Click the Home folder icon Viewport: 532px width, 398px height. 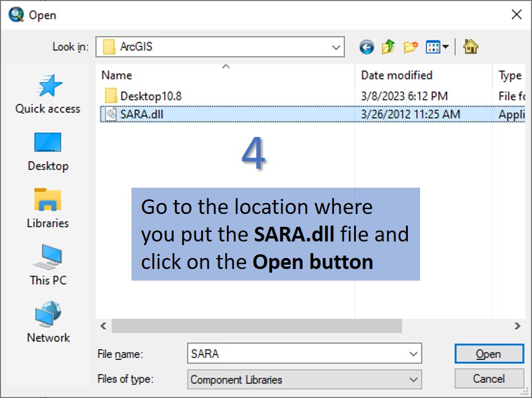click(470, 47)
